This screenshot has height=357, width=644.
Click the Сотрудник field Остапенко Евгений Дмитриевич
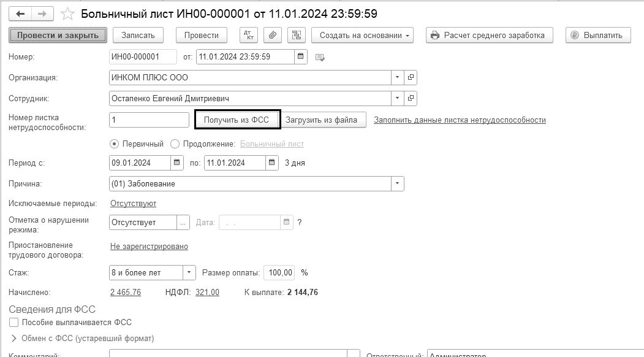click(x=250, y=98)
